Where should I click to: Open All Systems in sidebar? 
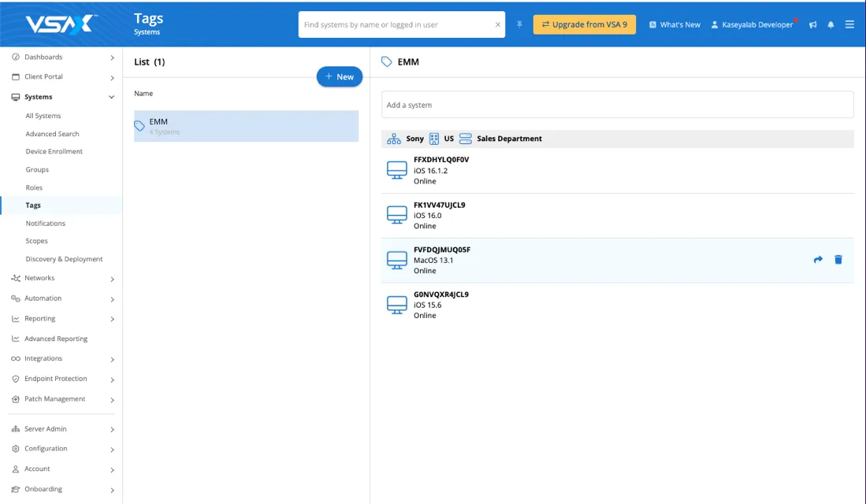(x=43, y=116)
